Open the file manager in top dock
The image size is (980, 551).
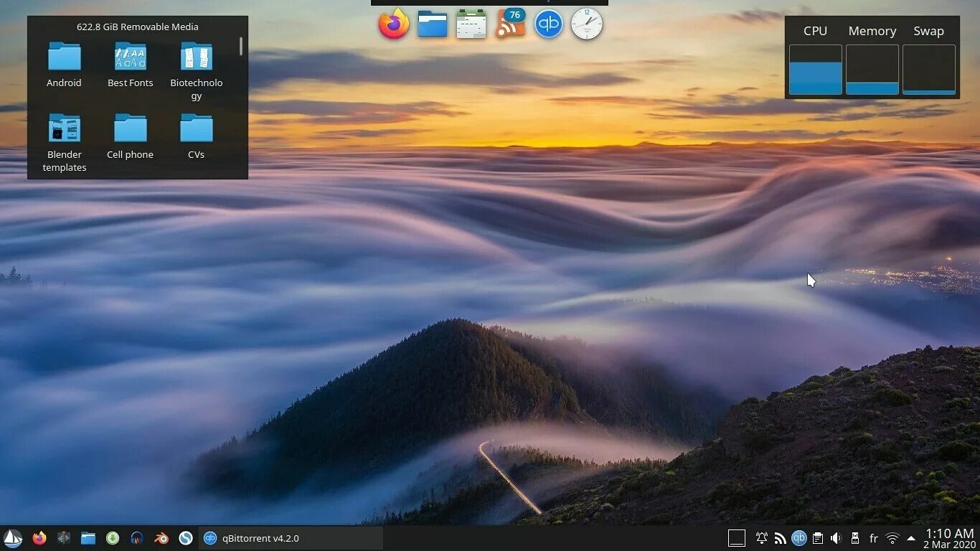(433, 24)
